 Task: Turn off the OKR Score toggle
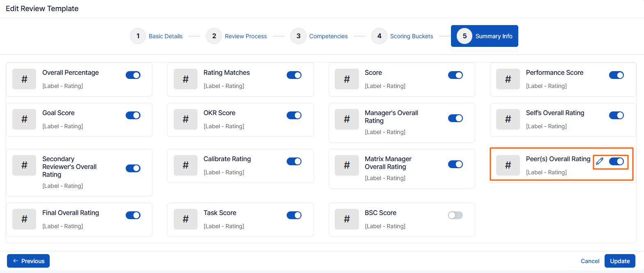(x=294, y=116)
